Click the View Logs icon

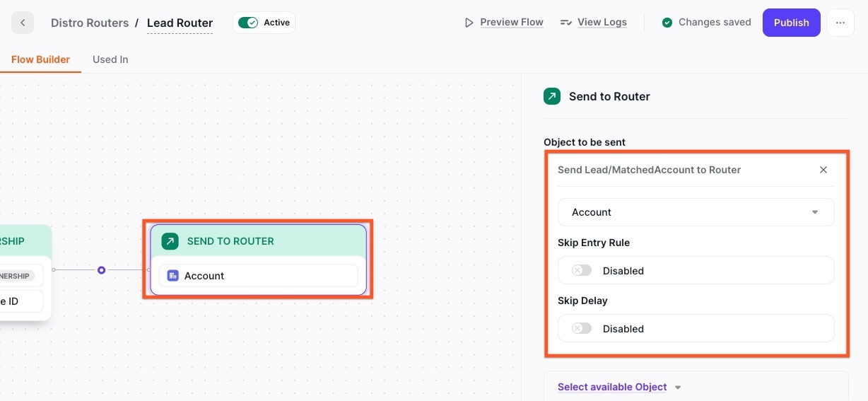(565, 23)
